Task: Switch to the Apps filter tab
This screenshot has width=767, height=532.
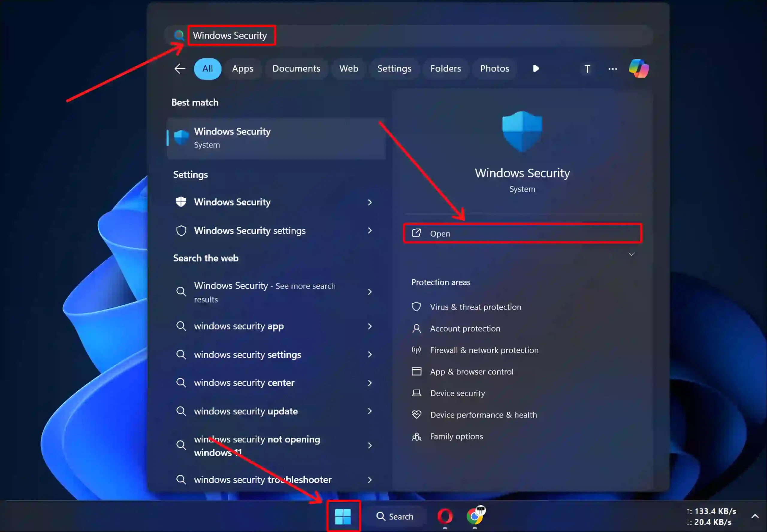Action: (243, 69)
